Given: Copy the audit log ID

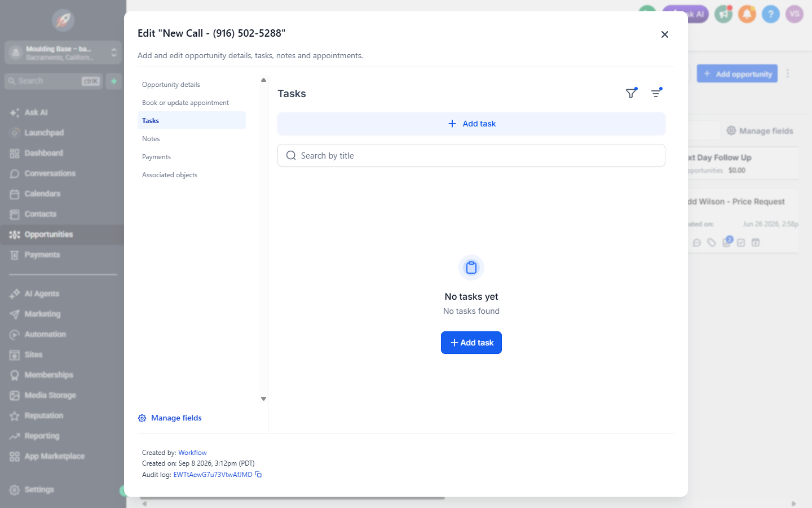Looking at the screenshot, I should [258, 474].
